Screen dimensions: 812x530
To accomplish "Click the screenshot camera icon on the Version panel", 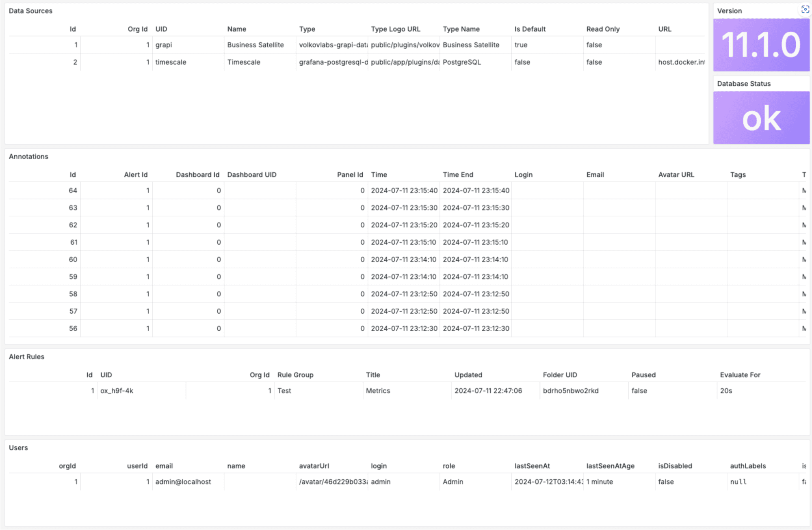I will pyautogui.click(x=805, y=9).
